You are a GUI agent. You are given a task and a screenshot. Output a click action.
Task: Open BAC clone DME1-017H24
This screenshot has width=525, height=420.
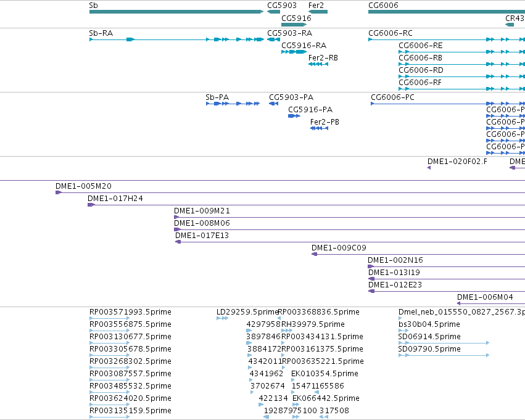point(307,205)
